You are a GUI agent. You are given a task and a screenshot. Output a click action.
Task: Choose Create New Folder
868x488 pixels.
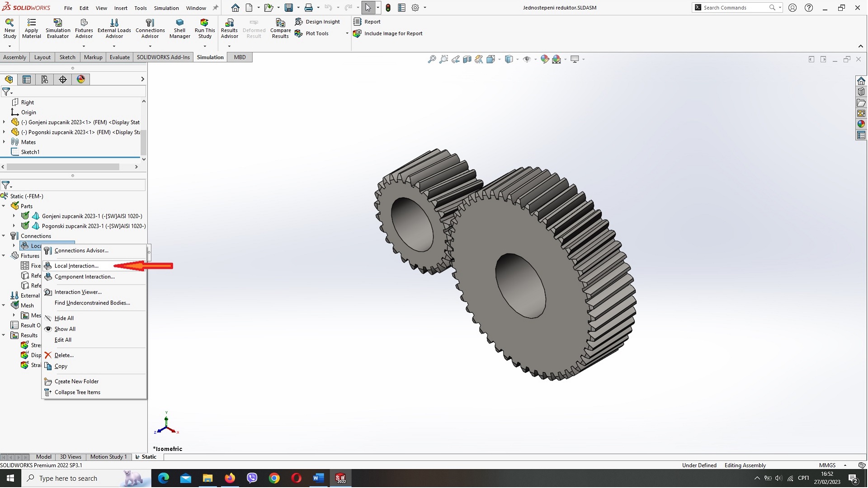pos(94,382)
